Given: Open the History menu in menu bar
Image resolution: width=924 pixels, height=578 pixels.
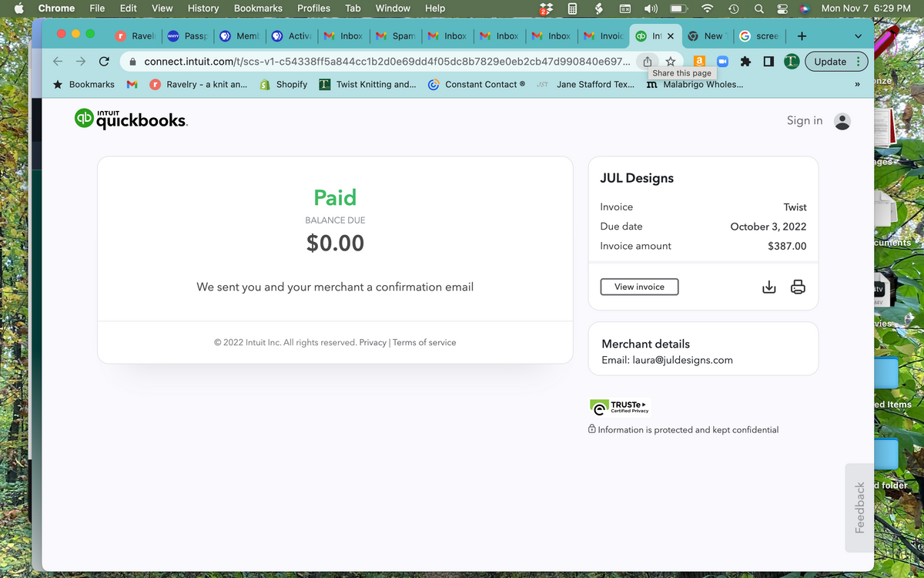Looking at the screenshot, I should coord(203,8).
